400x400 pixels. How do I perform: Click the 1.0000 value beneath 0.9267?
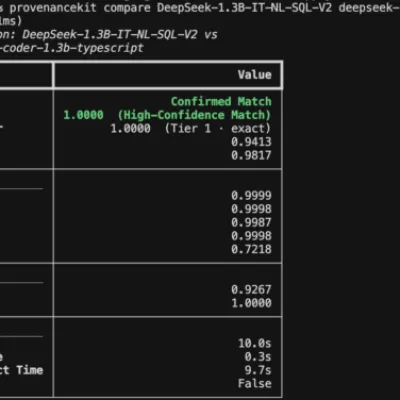pyautogui.click(x=251, y=303)
